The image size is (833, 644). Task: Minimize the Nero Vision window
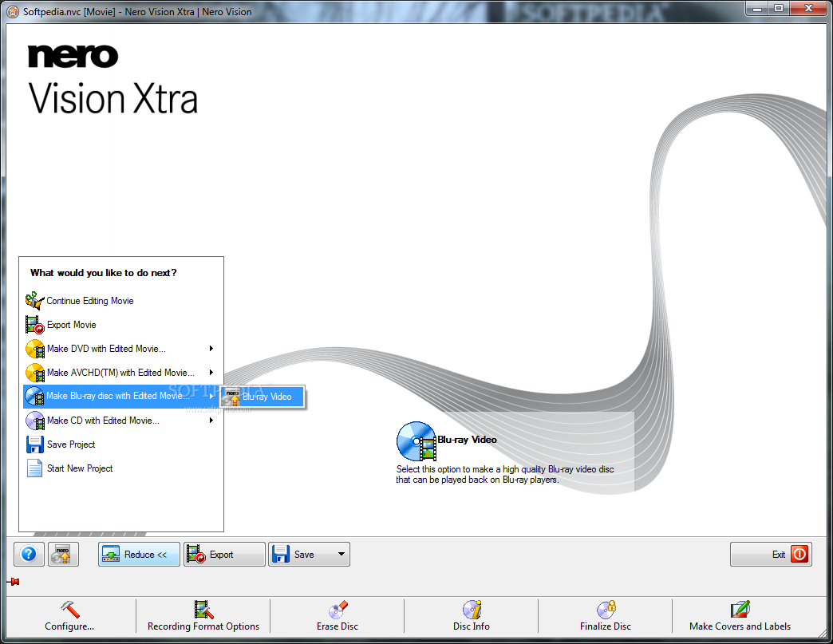pos(756,8)
